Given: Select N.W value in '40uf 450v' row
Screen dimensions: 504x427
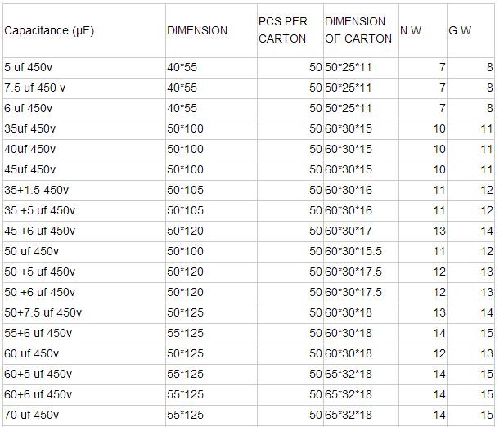Looking at the screenshot, I should coord(423,150).
